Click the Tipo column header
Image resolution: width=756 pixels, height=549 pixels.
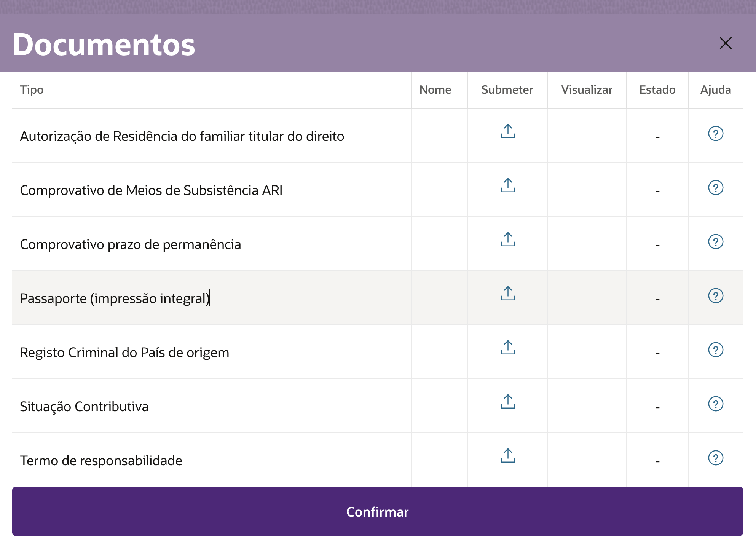(x=32, y=90)
